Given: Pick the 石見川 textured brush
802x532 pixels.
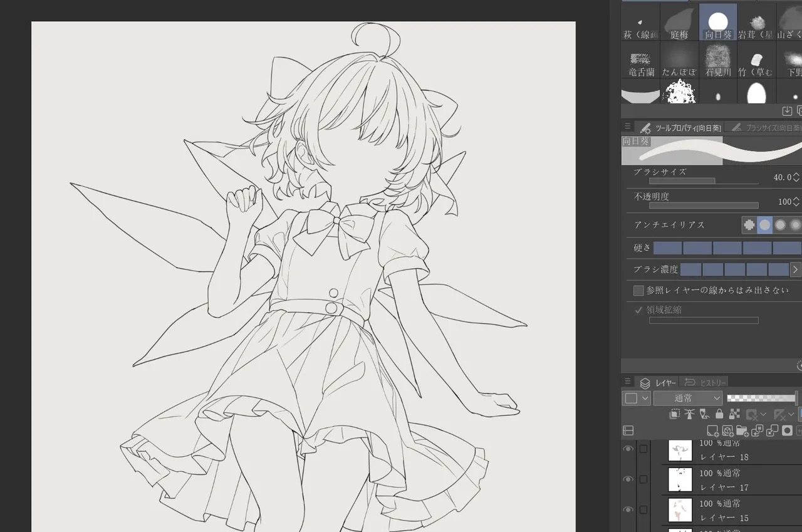Looking at the screenshot, I should 717,60.
